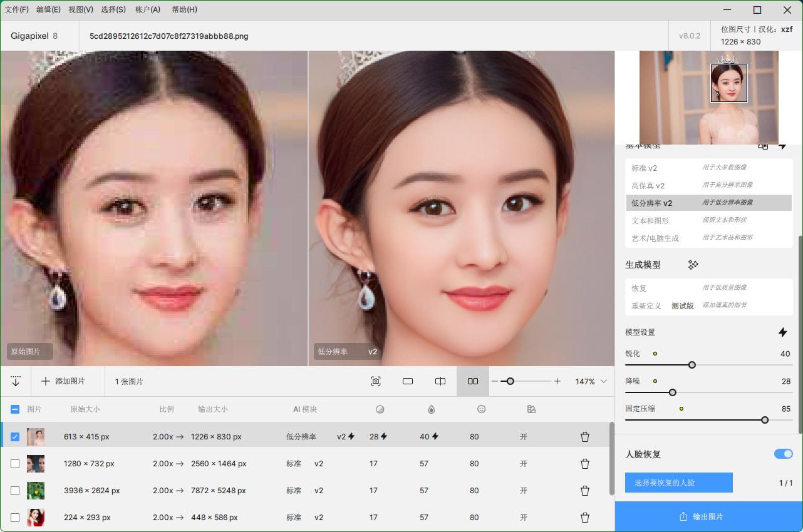
Task: Click the lightning icon beside value 28
Action: point(384,436)
